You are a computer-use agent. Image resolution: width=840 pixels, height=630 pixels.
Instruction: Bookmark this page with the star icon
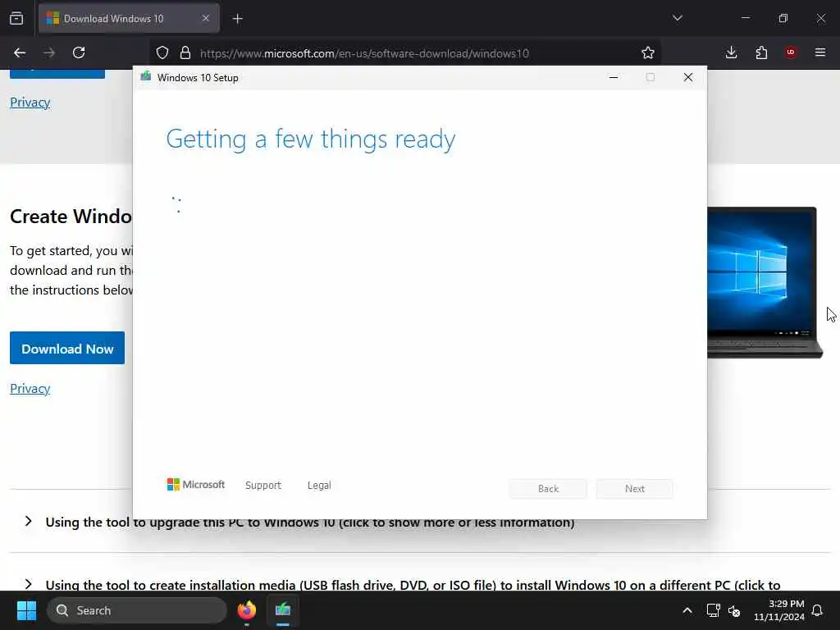[x=648, y=52]
